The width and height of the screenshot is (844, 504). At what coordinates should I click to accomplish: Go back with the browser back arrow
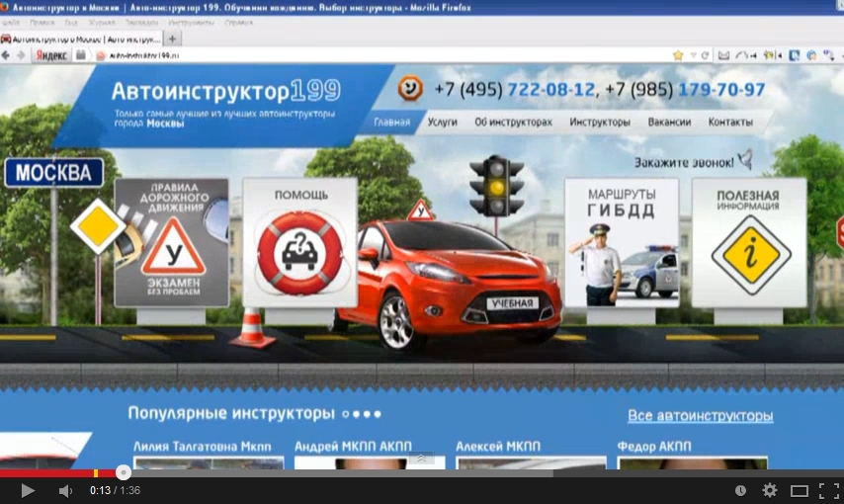6,55
